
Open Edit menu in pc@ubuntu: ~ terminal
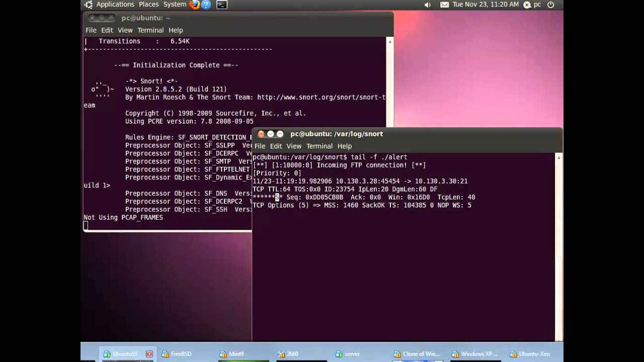coord(107,30)
